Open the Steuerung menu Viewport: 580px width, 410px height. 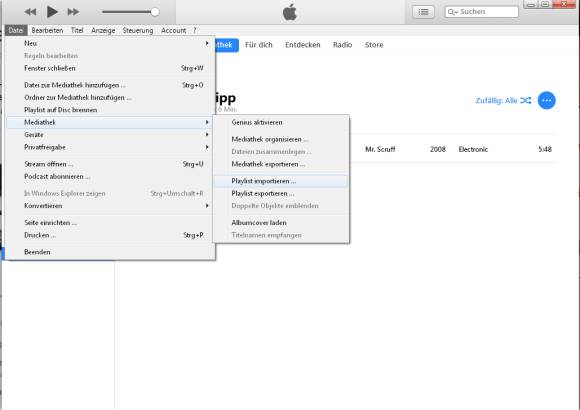pos(138,30)
